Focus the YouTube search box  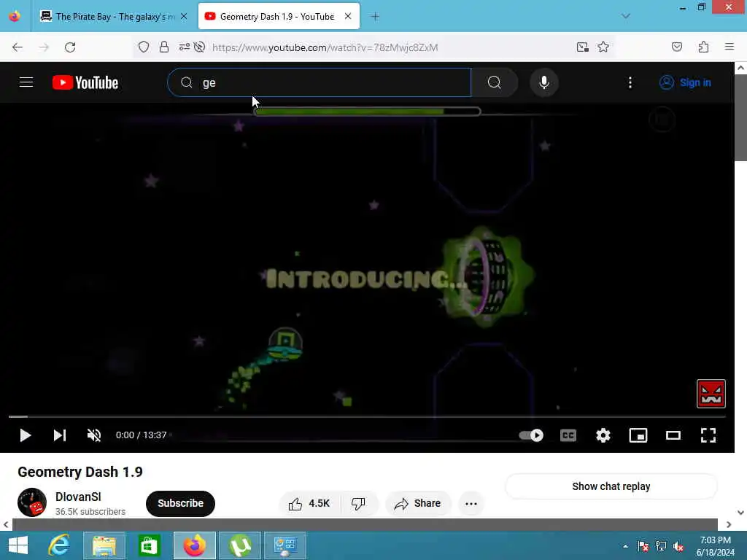pos(320,82)
